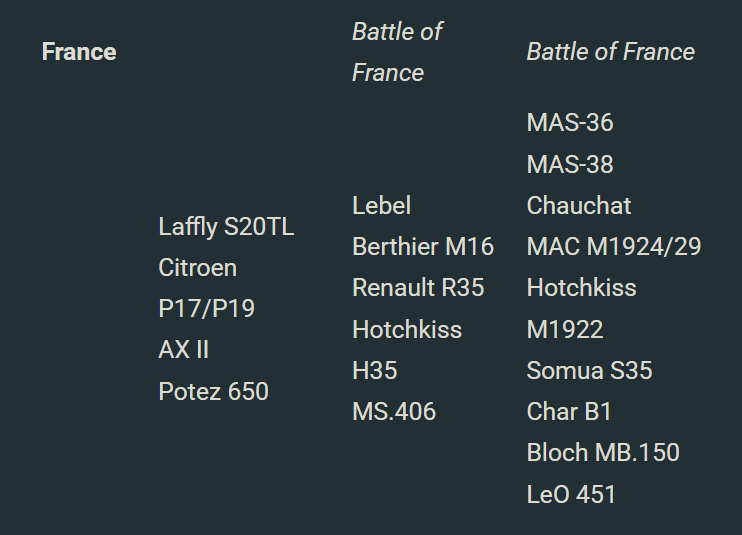
Task: Select the Laffly S20TL entry
Action: click(226, 227)
